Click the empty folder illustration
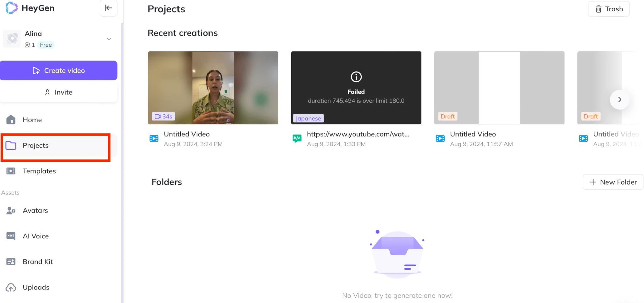 point(397,254)
